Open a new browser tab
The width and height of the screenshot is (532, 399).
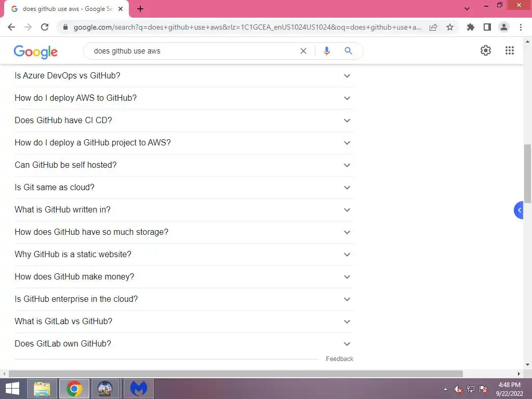pyautogui.click(x=140, y=9)
